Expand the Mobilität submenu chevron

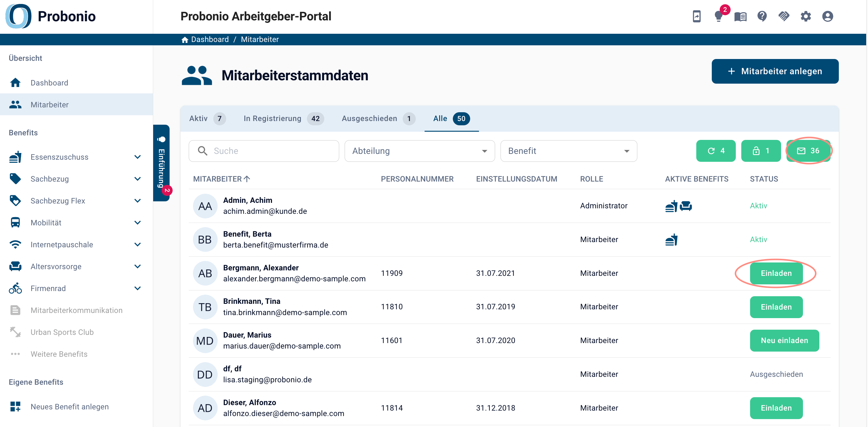pyautogui.click(x=137, y=223)
